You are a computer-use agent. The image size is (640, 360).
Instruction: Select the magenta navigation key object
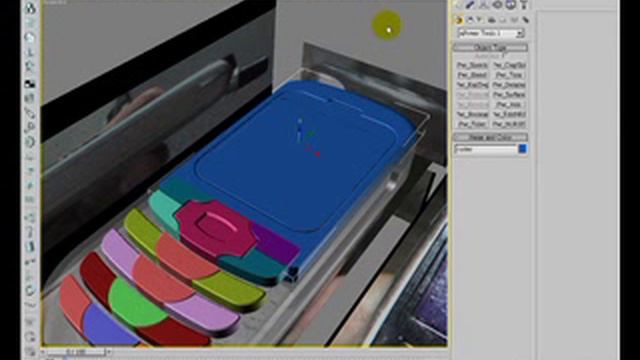coord(216,229)
